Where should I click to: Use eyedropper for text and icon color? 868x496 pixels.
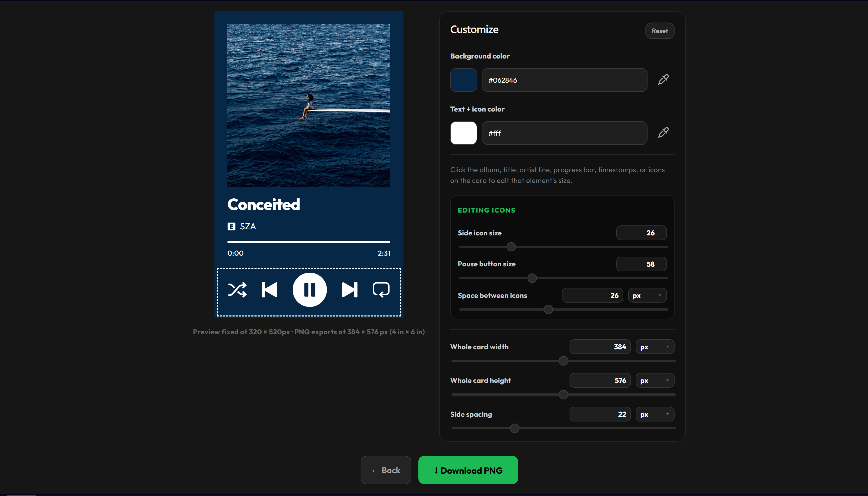663,133
